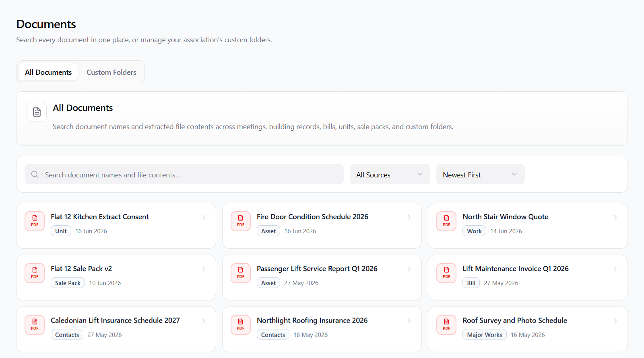
Task: Click PDF icon of Caledonian Lift Insurance Schedule
Action: point(35,325)
